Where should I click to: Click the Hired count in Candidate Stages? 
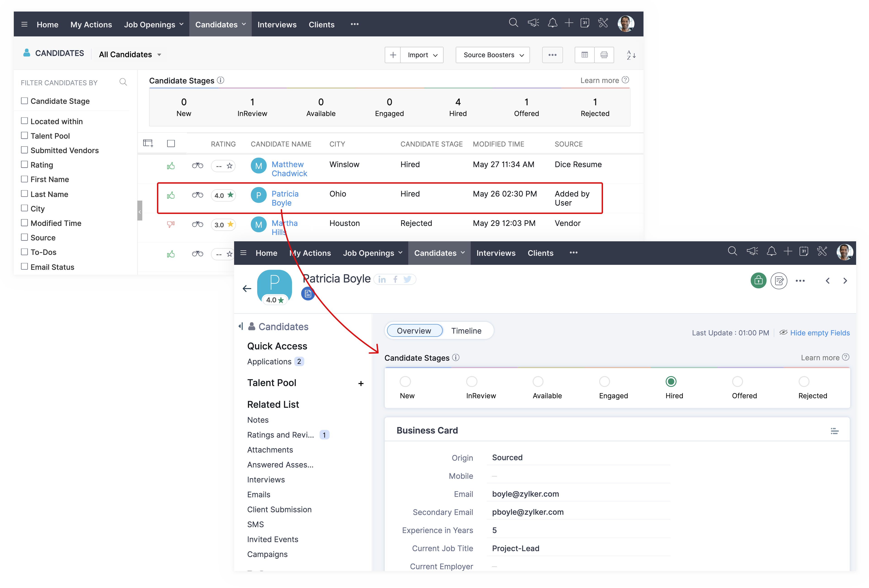point(458,102)
